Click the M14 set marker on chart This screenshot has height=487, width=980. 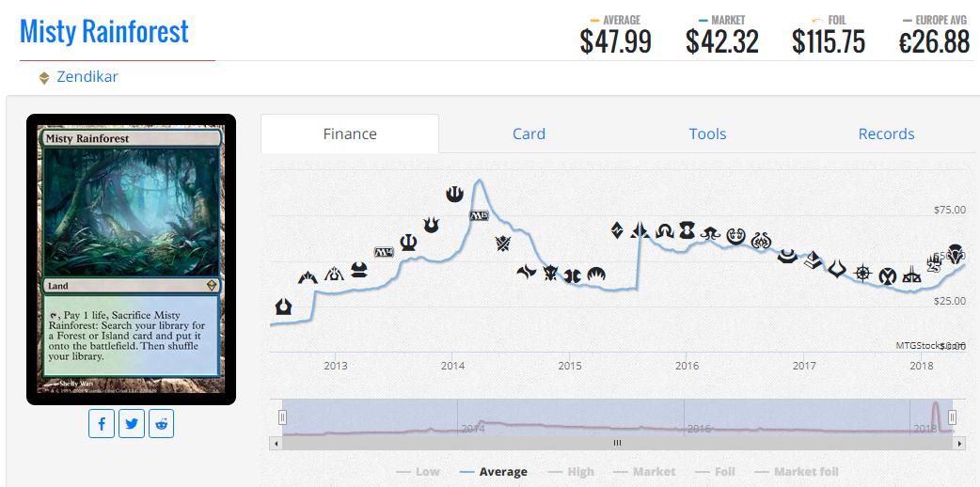(x=384, y=252)
